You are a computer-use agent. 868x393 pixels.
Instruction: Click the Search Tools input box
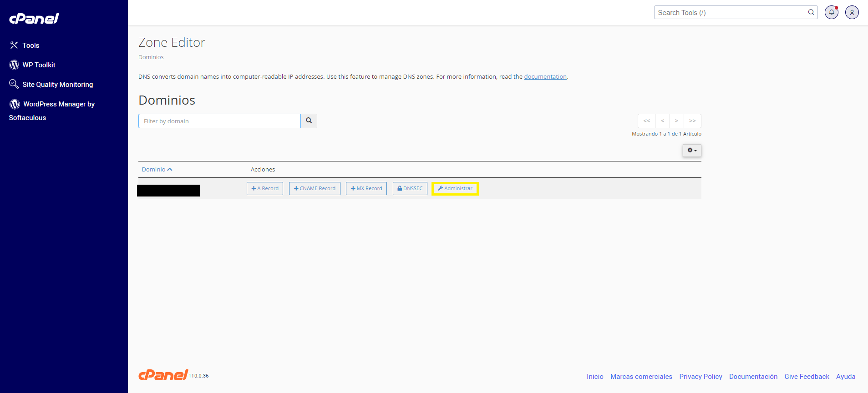(x=731, y=13)
